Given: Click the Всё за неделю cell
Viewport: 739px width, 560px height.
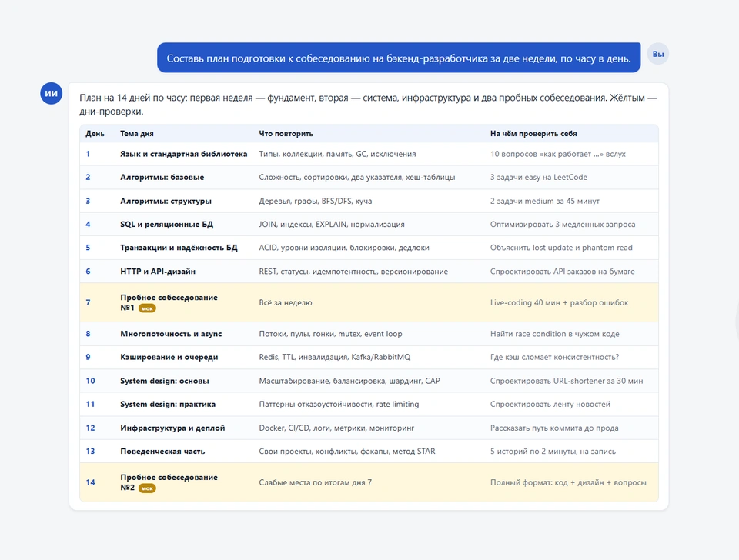Looking at the screenshot, I should 286,302.
